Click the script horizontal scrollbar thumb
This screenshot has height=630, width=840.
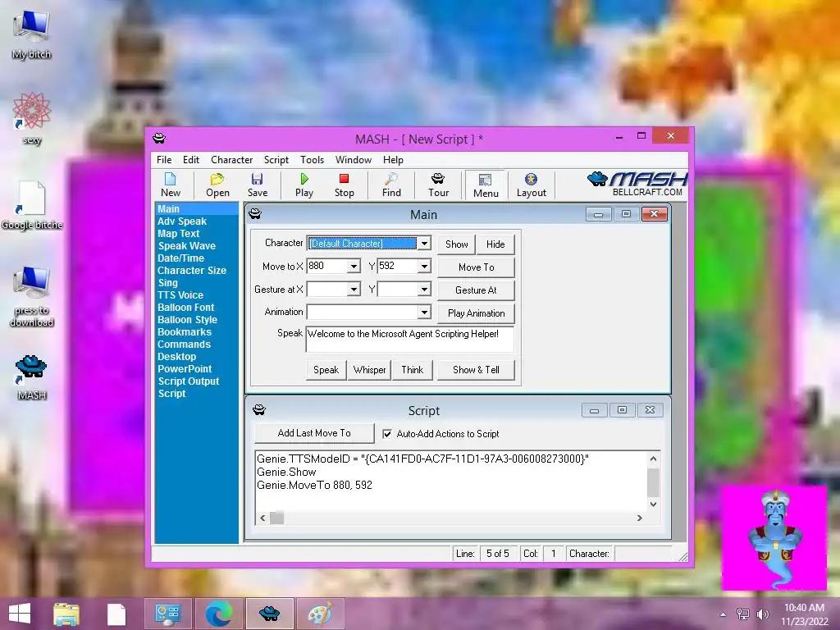pos(277,518)
